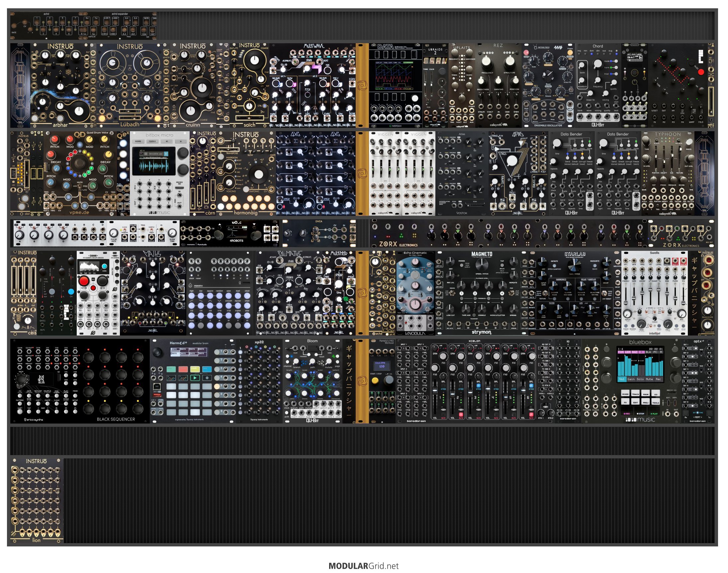Select the Solo tab on bluebox screen
Screen dimensions: 728x573
640,379
